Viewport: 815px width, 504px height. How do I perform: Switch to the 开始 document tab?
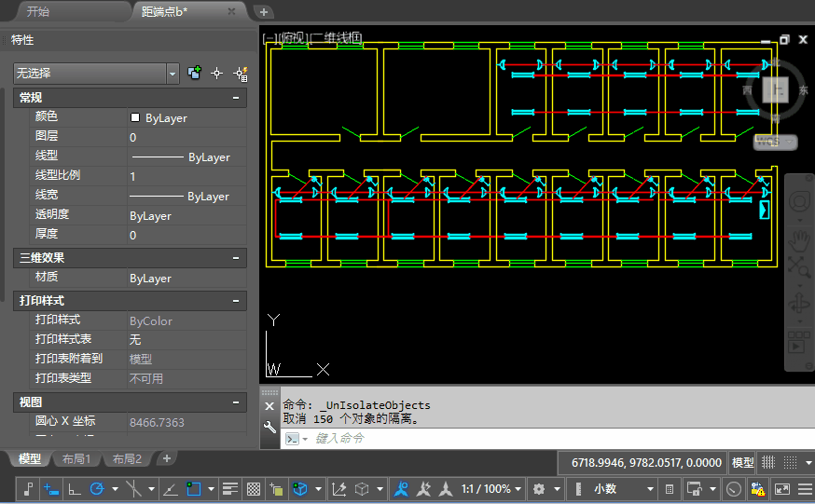tap(37, 12)
